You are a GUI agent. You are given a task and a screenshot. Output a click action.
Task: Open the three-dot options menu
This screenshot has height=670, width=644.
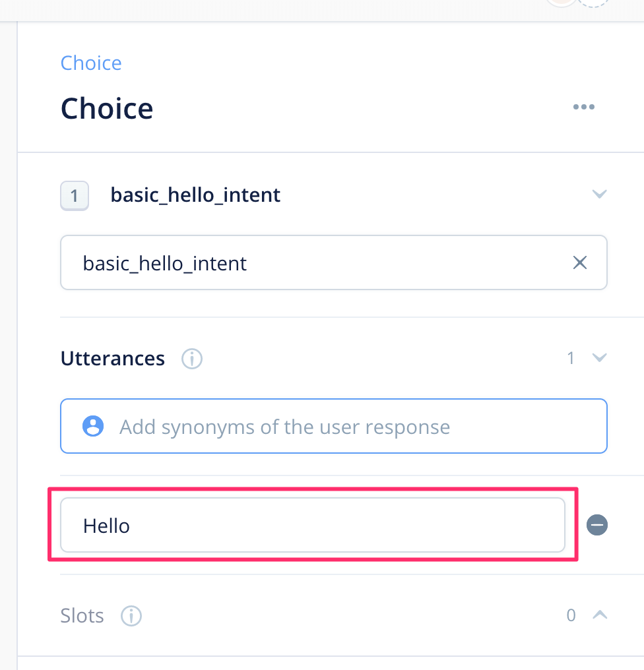[583, 107]
